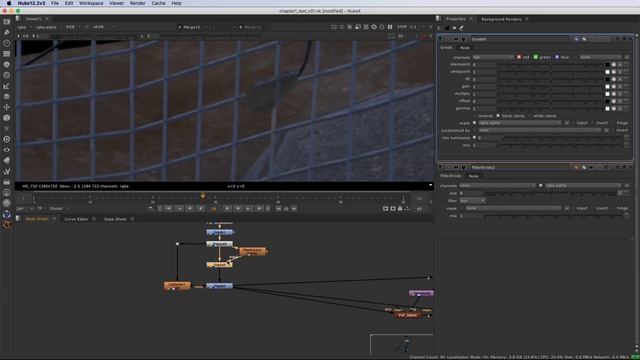Open the Workspace menu
640x360 pixels.
[x=91, y=3]
